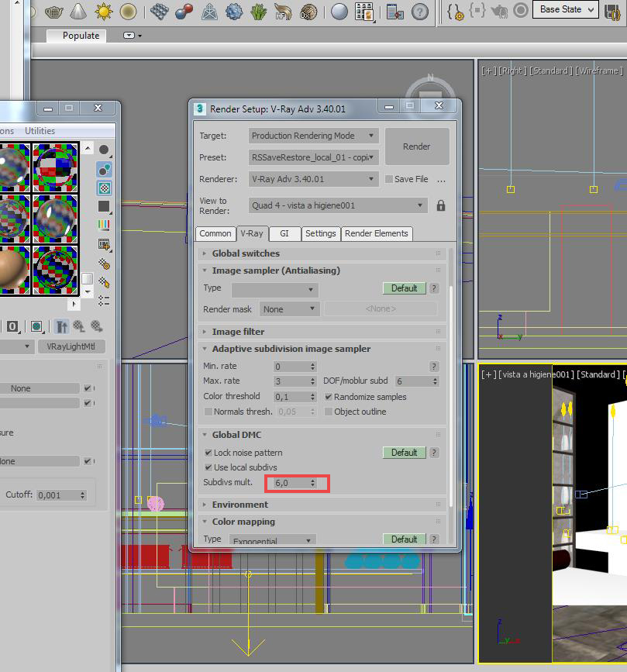Click Default button in Image sampler section
Screen dimensions: 627x672
click(404, 288)
